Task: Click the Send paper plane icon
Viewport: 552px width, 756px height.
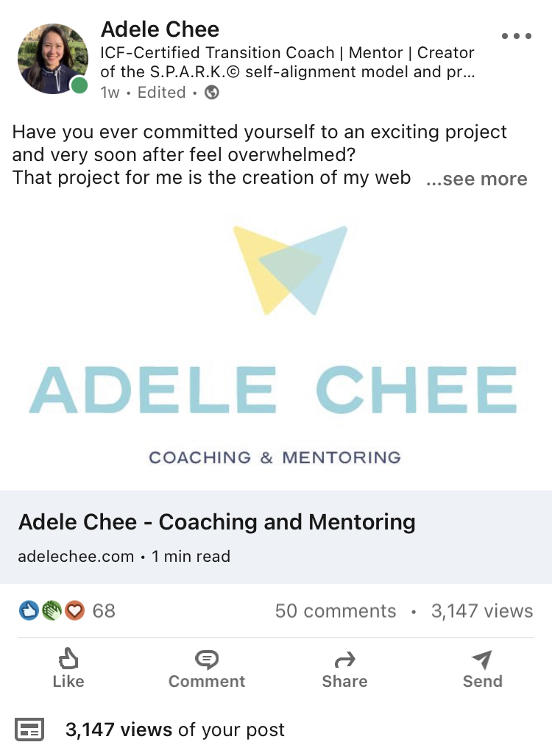Action: [482, 660]
